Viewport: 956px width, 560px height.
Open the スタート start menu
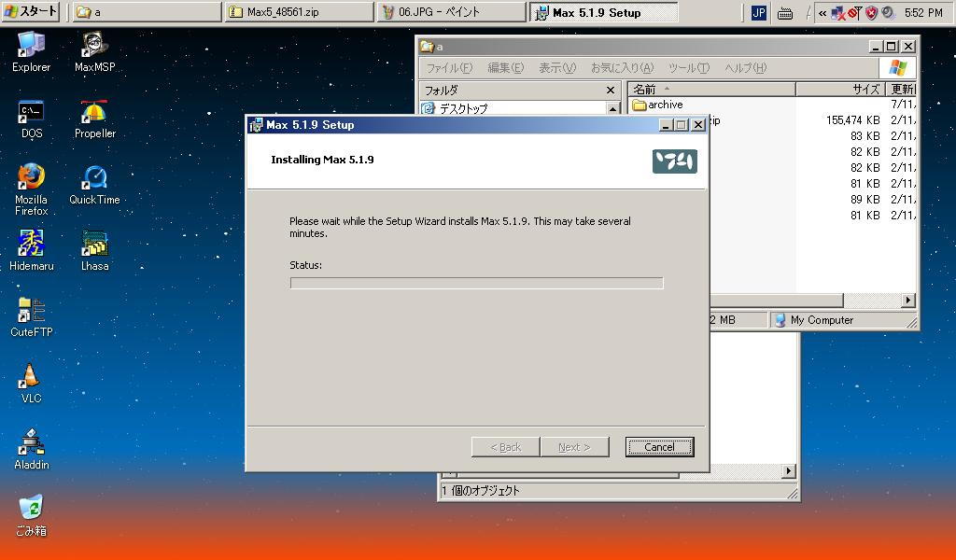click(x=31, y=11)
